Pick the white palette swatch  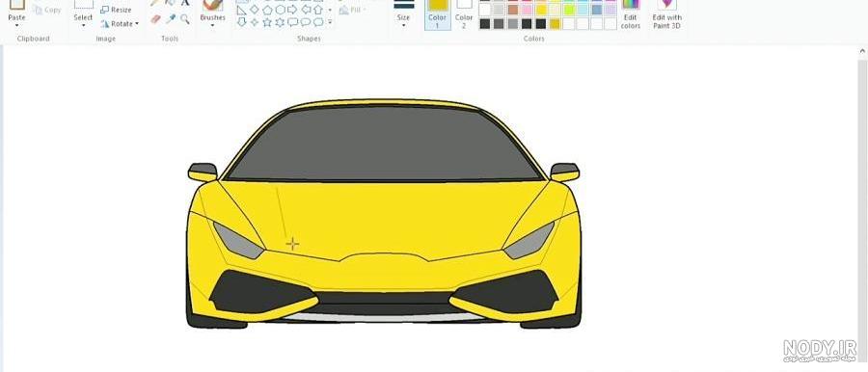[x=485, y=10]
